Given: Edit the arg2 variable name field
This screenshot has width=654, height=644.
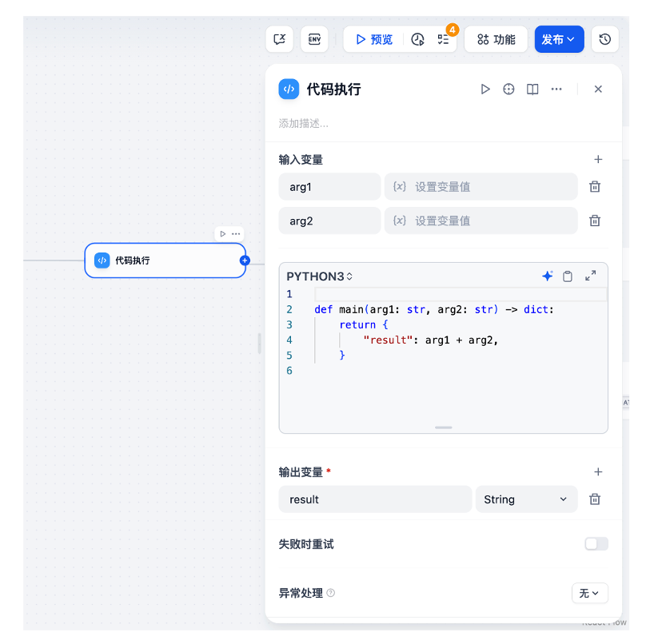Looking at the screenshot, I should pyautogui.click(x=329, y=221).
